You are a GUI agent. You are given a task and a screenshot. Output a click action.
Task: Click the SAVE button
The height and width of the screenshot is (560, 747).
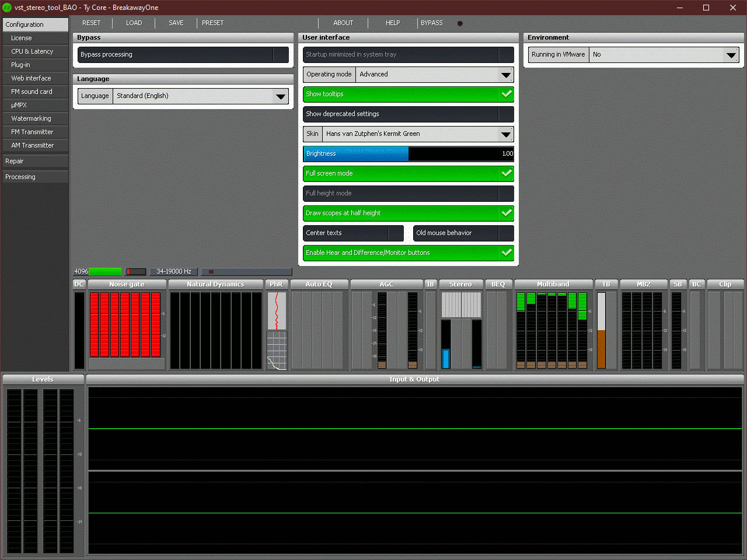click(x=176, y=23)
